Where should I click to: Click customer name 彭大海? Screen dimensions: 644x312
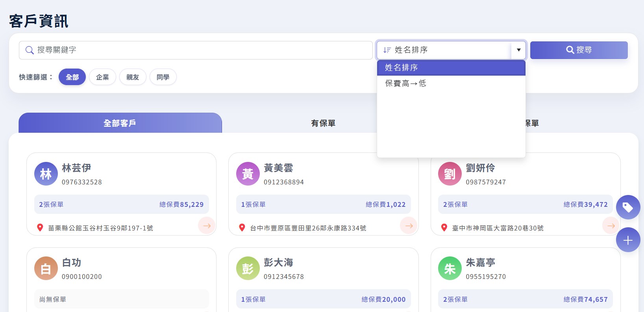click(x=278, y=263)
